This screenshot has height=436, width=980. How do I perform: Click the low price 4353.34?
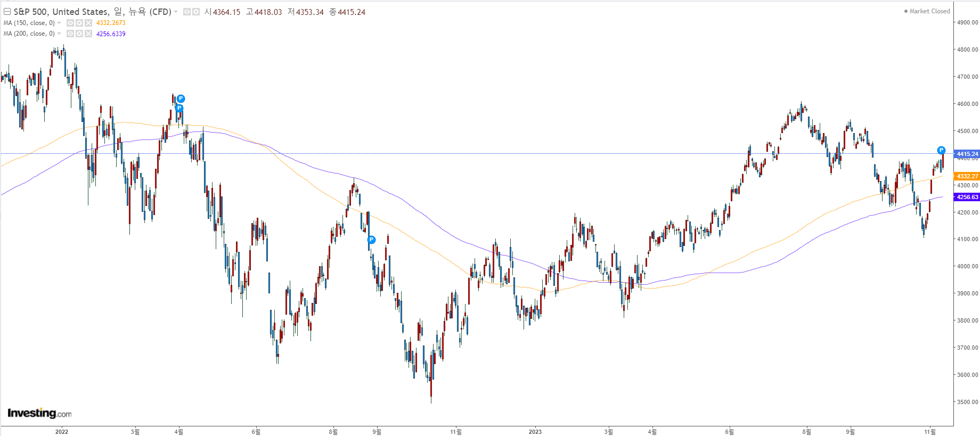pos(310,12)
